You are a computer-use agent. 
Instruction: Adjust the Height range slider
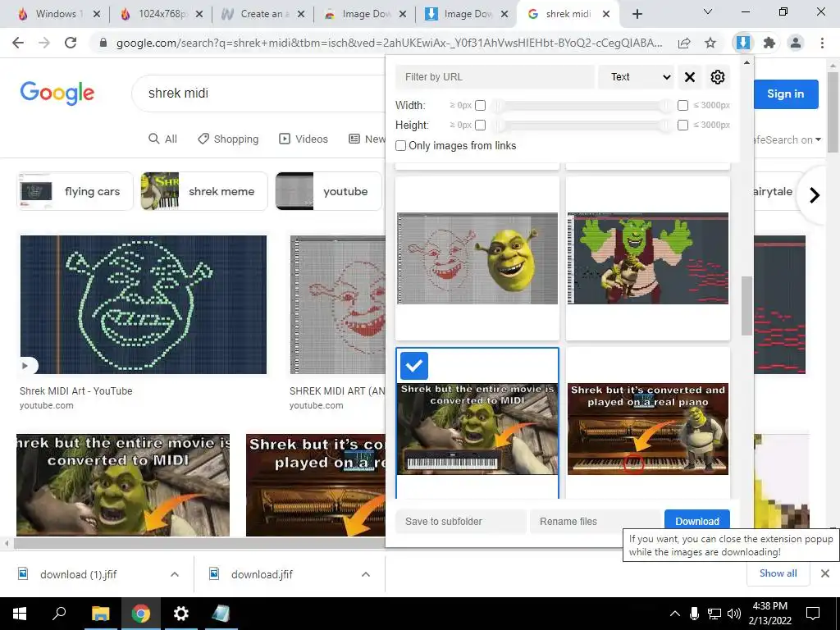582,125
